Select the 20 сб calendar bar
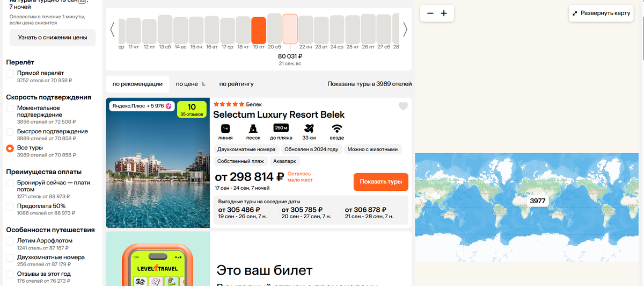 [x=274, y=29]
